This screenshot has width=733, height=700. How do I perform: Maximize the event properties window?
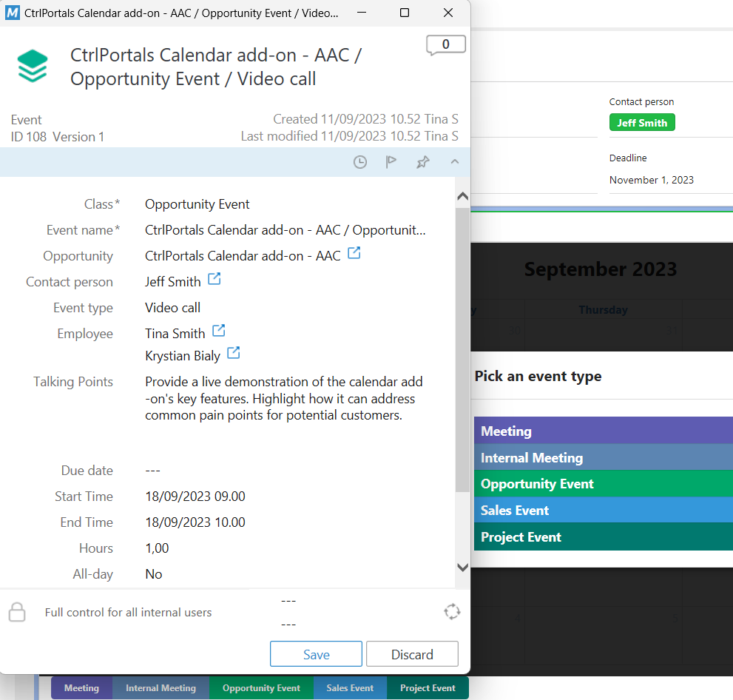click(405, 13)
